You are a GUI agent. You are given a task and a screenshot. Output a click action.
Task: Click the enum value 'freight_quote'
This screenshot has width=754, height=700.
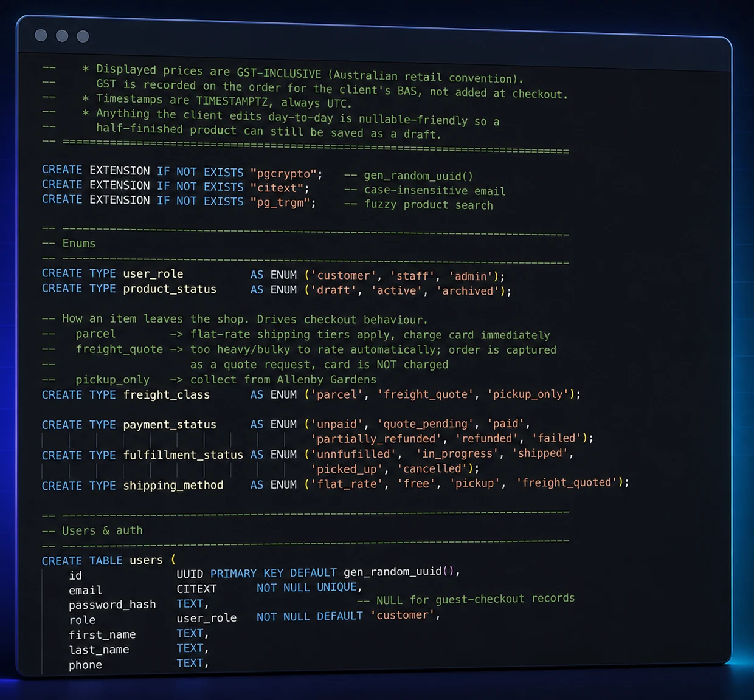pyautogui.click(x=426, y=394)
